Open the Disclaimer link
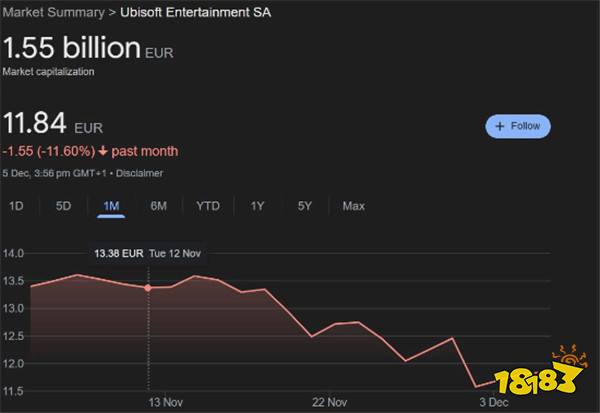The width and height of the screenshot is (600, 413). pyautogui.click(x=139, y=173)
